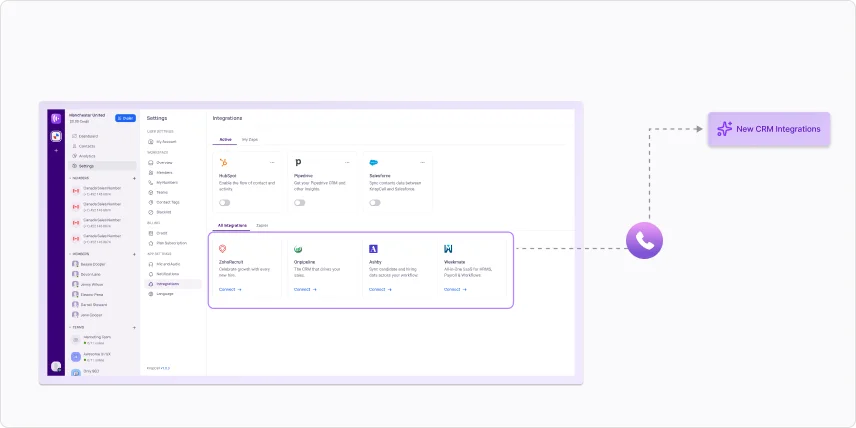The height and width of the screenshot is (428, 856).
Task: Click the Ashby logo
Action: [x=373, y=249]
